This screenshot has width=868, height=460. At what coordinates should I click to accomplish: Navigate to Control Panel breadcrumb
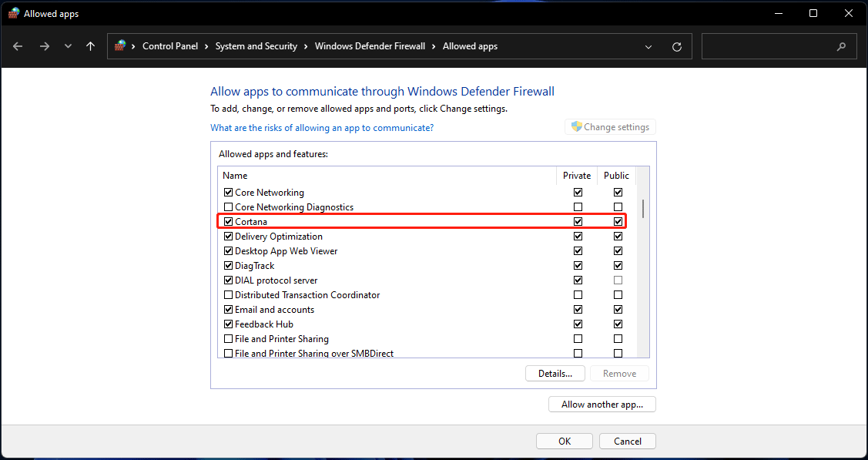pos(170,46)
